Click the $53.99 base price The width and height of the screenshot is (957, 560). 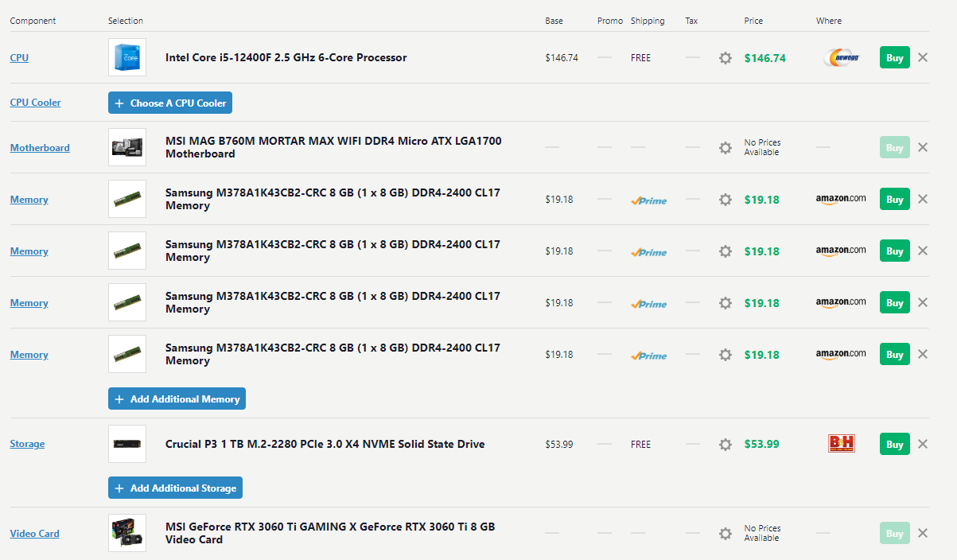pyautogui.click(x=558, y=444)
